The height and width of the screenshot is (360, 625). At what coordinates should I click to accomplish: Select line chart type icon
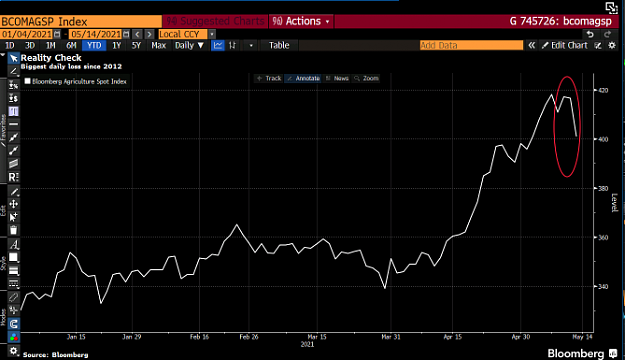[x=218, y=45]
